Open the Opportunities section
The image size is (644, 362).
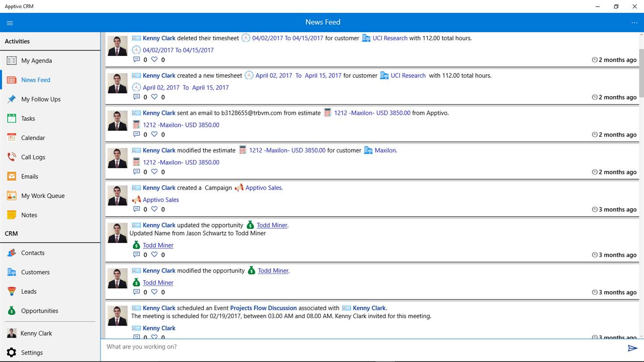coord(40,311)
